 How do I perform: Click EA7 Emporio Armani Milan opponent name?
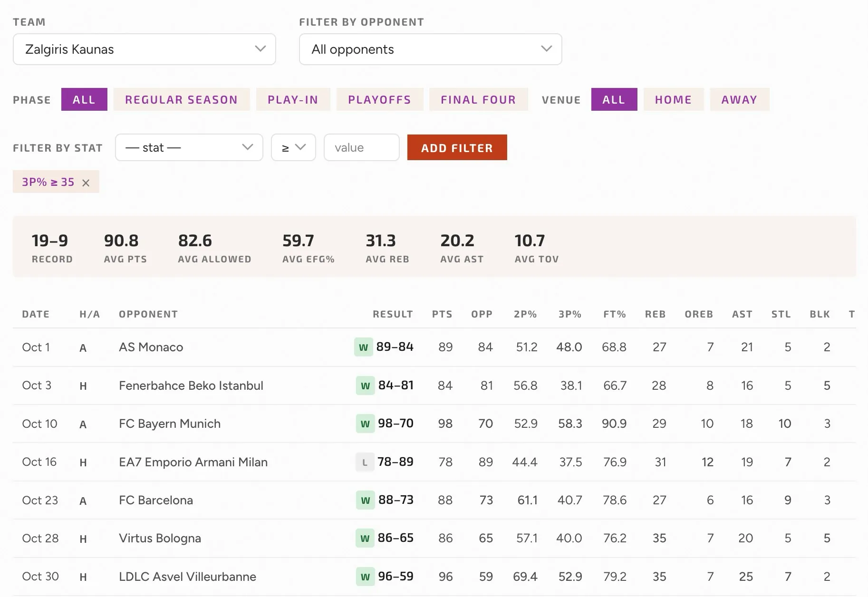click(193, 462)
